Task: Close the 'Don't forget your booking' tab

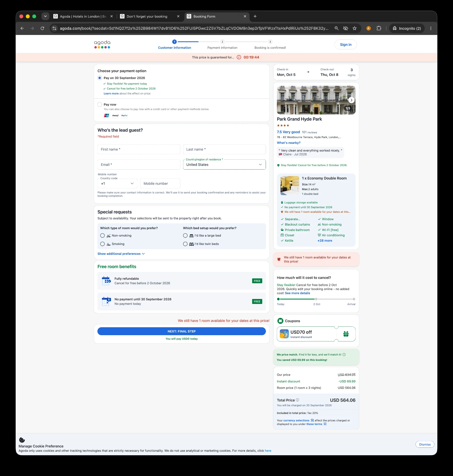Action: [x=178, y=16]
